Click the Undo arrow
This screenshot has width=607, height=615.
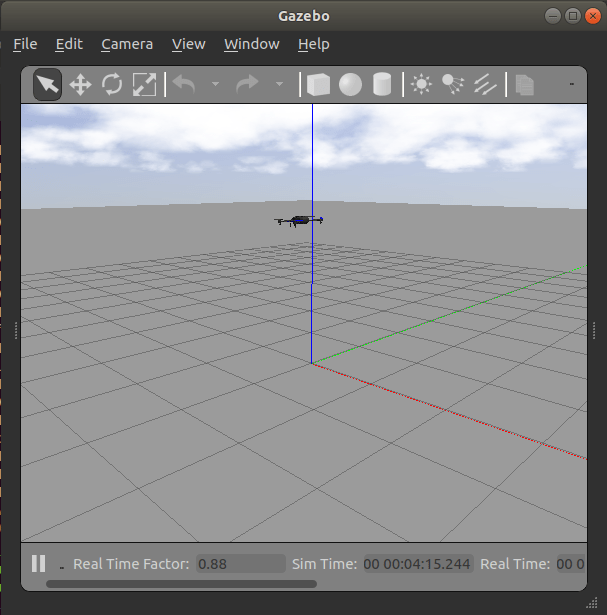point(184,84)
